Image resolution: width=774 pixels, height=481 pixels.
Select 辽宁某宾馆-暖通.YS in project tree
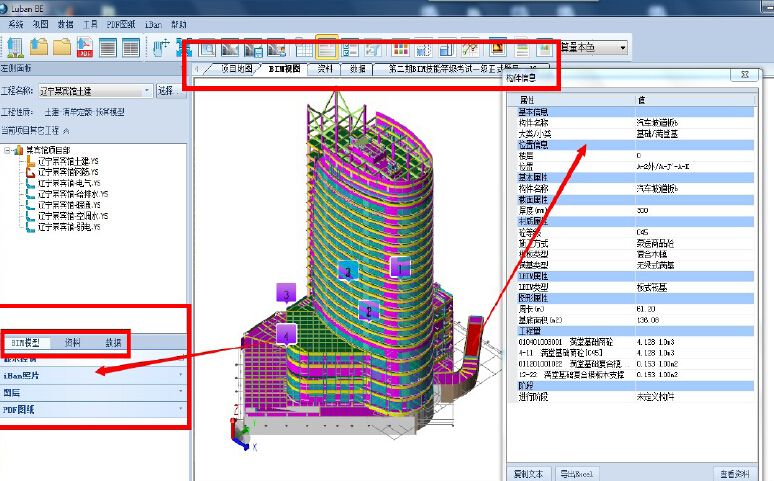click(x=69, y=205)
